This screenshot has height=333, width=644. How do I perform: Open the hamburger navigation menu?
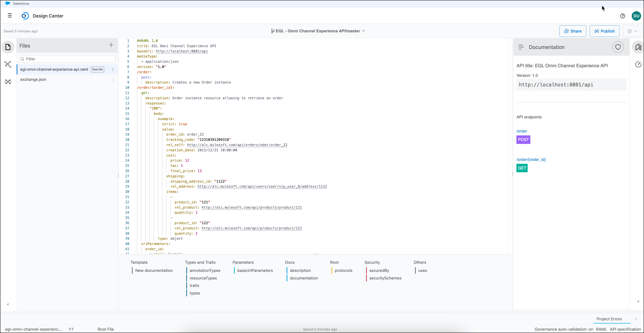[x=10, y=16]
